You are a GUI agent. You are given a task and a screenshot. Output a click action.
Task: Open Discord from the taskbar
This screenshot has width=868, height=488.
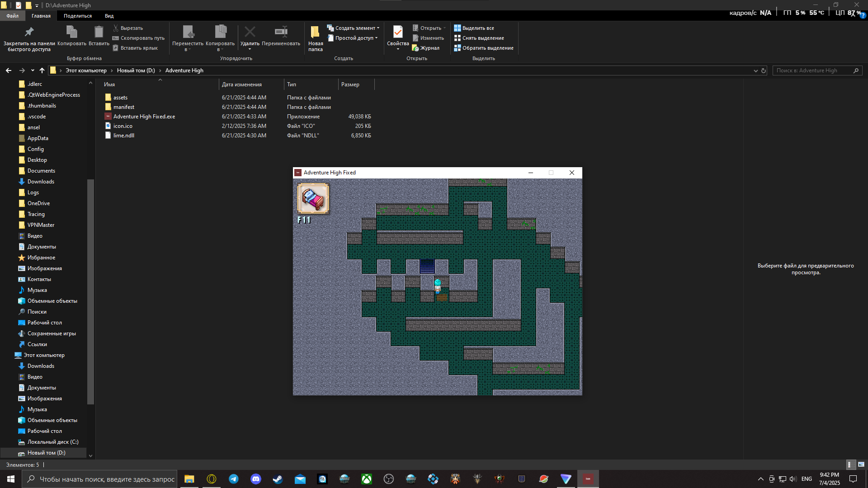point(256,479)
